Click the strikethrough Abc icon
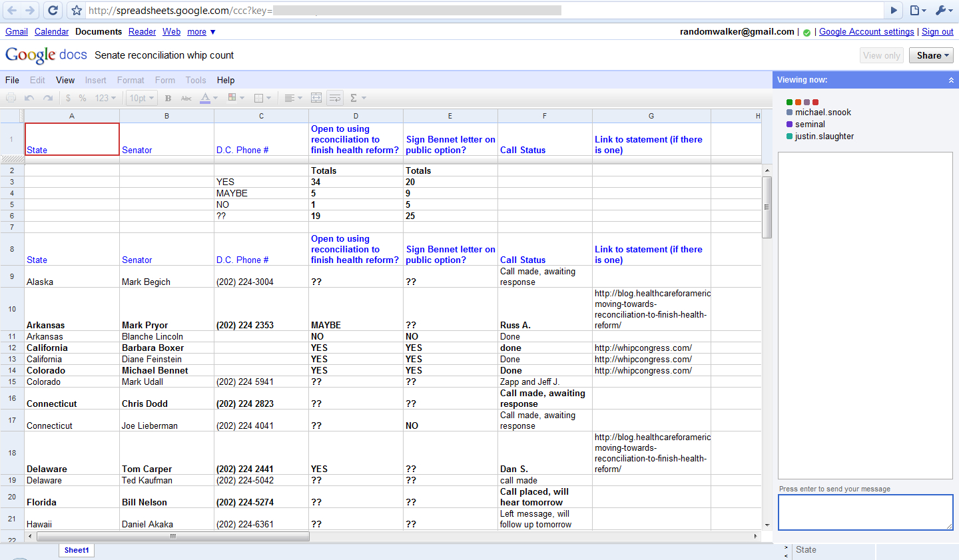 (186, 98)
